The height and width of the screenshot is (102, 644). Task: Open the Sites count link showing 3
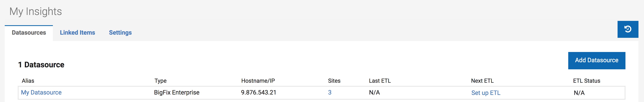(x=329, y=93)
